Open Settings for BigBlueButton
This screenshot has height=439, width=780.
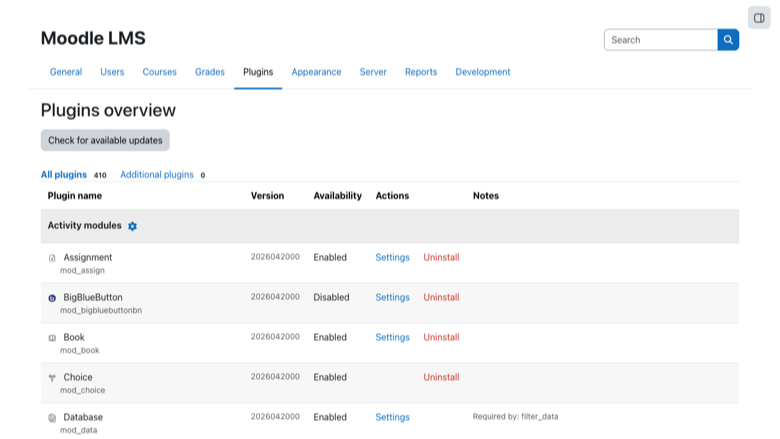pyautogui.click(x=392, y=297)
